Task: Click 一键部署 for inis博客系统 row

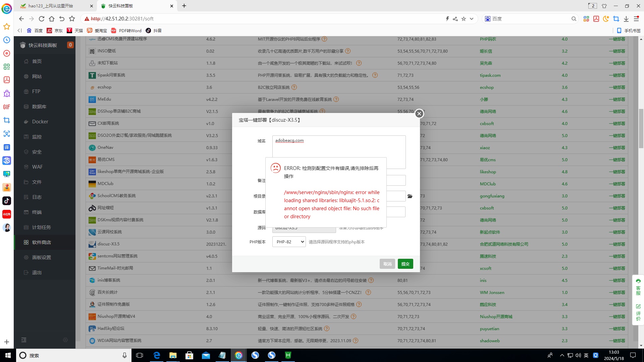Action: point(617,281)
